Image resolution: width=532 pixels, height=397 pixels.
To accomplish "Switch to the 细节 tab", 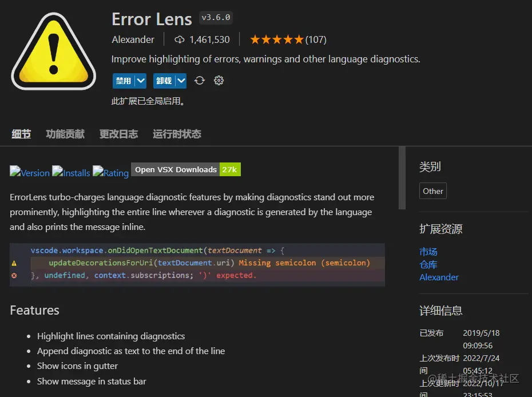I will click(21, 134).
